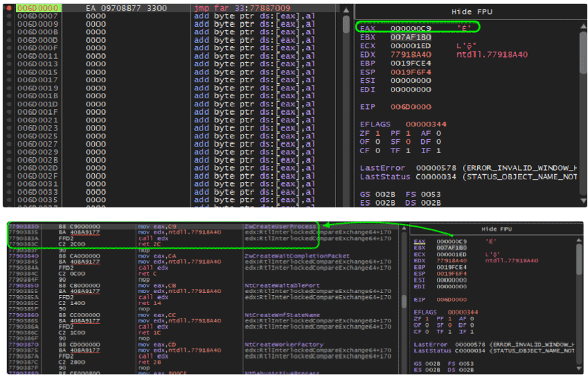Click LastStatus C0000034 in upper registers
The image size is (588, 380).
pos(436,177)
